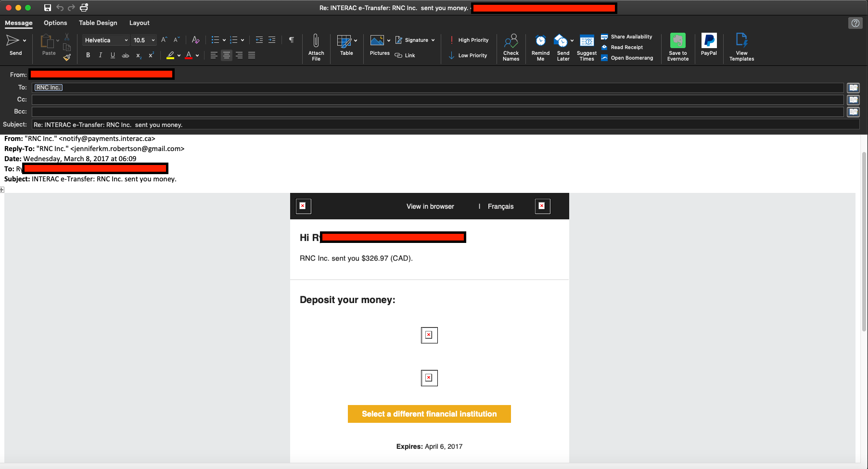
Task: Open the font size 10.5 dropdown
Action: pos(153,40)
